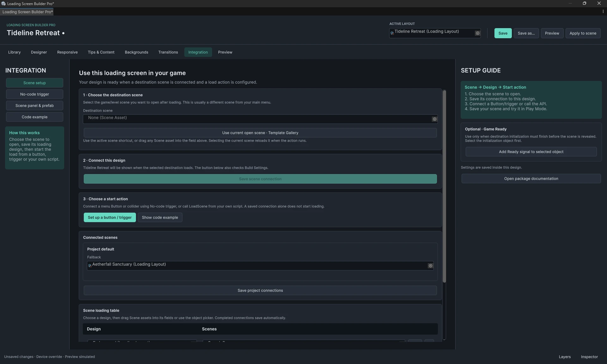Open the Layers panel from status bar
607x364 pixels.
pos(565,357)
